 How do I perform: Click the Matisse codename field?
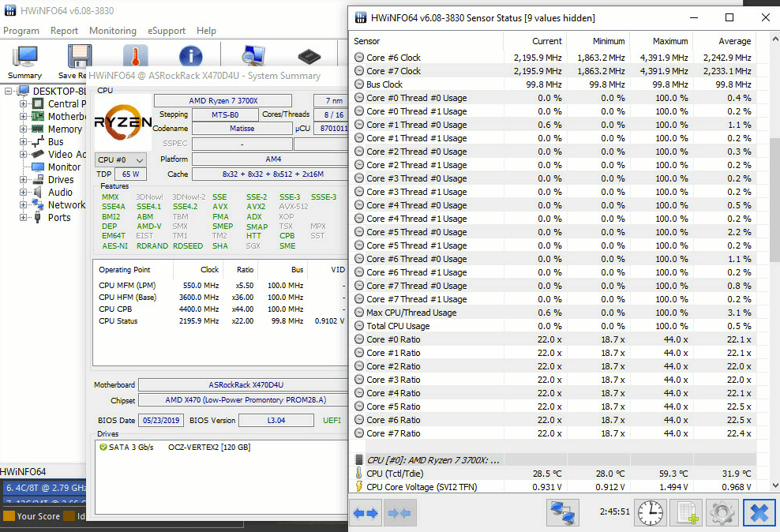(x=242, y=129)
